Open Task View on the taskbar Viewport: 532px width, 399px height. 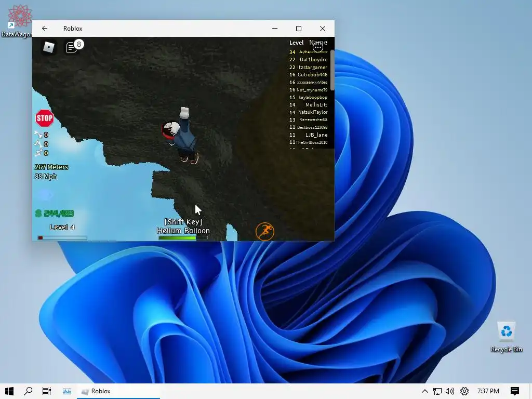(x=46, y=391)
